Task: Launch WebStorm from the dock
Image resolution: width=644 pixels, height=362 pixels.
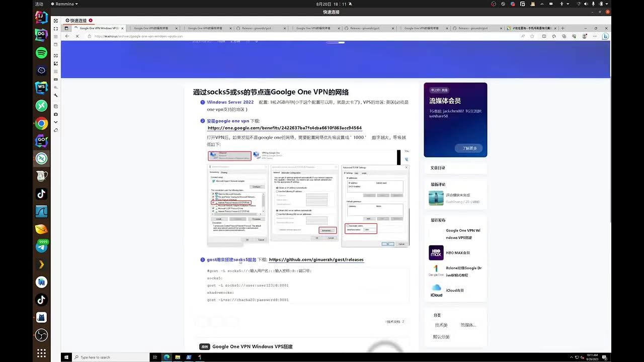Action: [41, 88]
